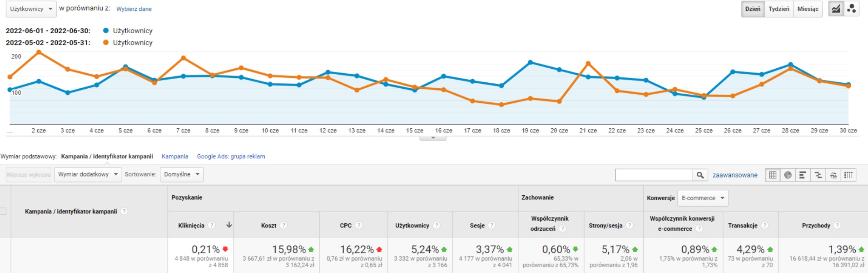The image size is (868, 273).
Task: Click blue June Użytkownicy legend dot
Action: click(106, 30)
